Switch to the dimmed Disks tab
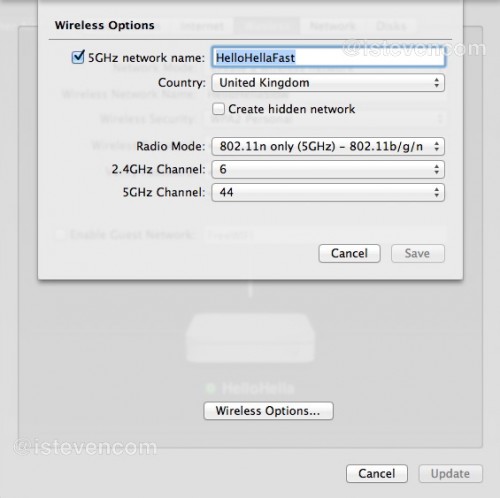The height and width of the screenshot is (498, 500). [x=391, y=26]
